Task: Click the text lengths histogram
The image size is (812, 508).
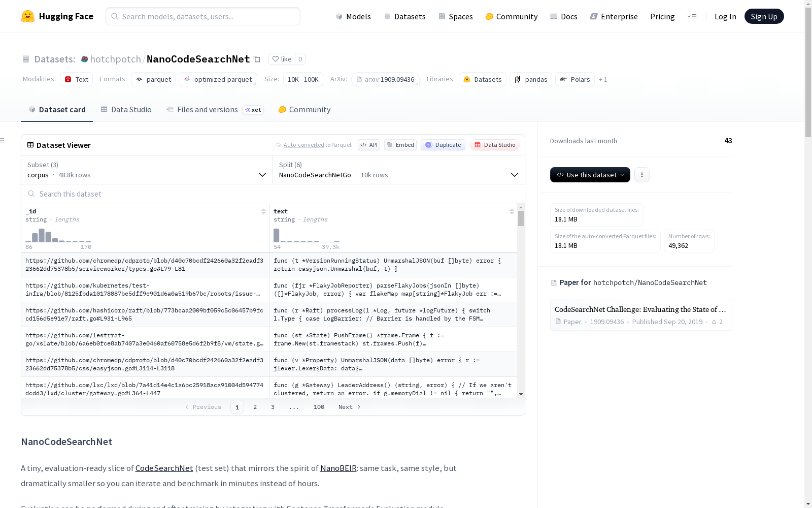Action: [x=307, y=235]
